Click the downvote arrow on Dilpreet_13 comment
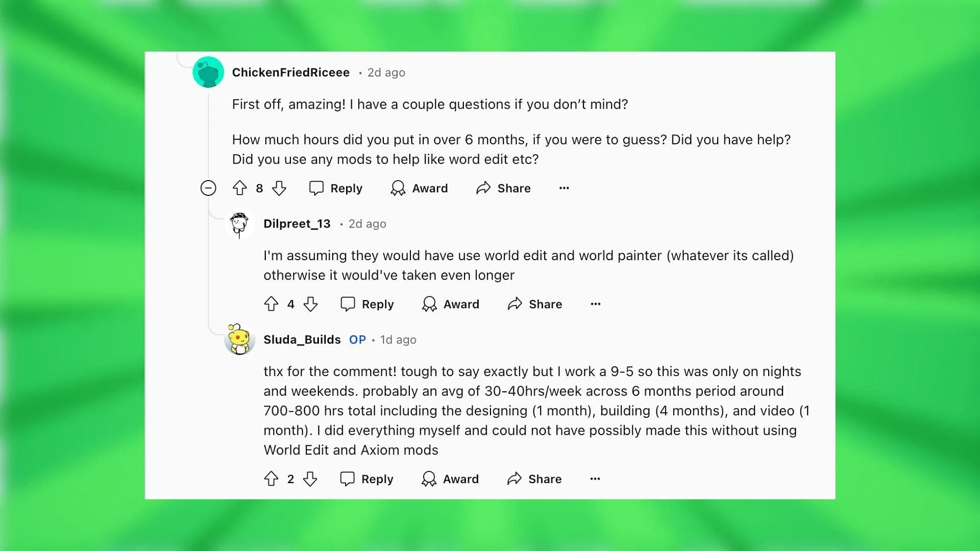The width and height of the screenshot is (980, 551). 310,304
